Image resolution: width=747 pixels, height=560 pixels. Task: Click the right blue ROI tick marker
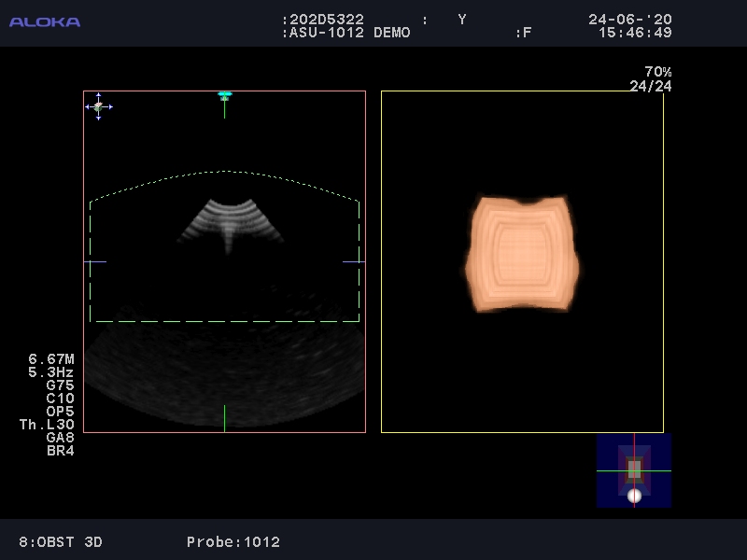point(353,262)
